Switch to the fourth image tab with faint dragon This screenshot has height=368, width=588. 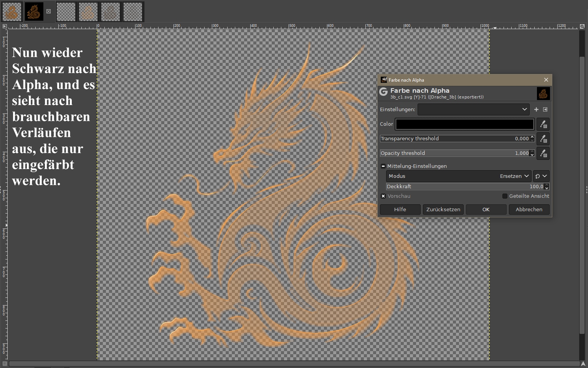tap(88, 11)
